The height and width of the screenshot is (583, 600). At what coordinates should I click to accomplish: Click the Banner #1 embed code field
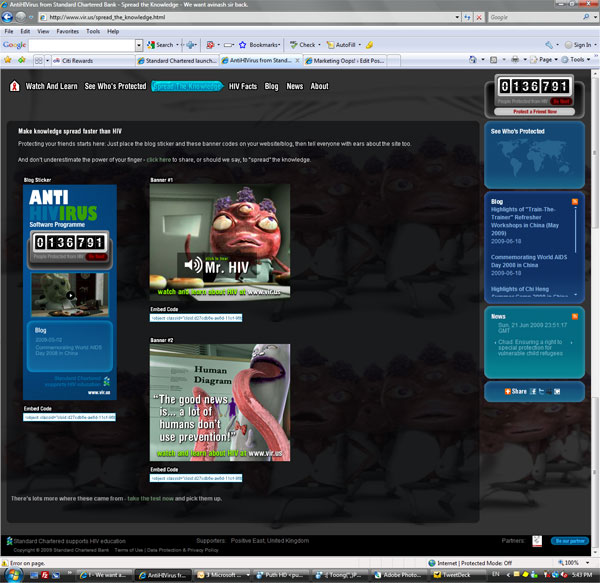pyautogui.click(x=196, y=318)
